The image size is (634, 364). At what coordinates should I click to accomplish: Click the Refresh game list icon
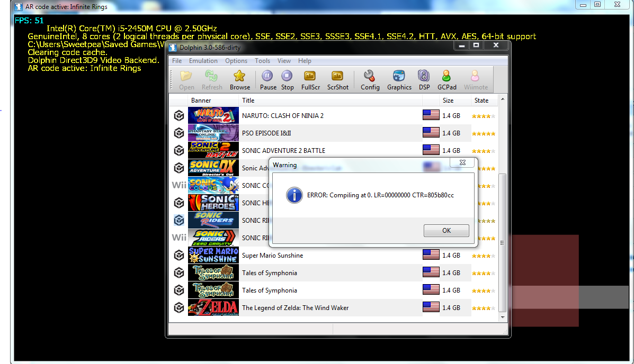tap(211, 76)
